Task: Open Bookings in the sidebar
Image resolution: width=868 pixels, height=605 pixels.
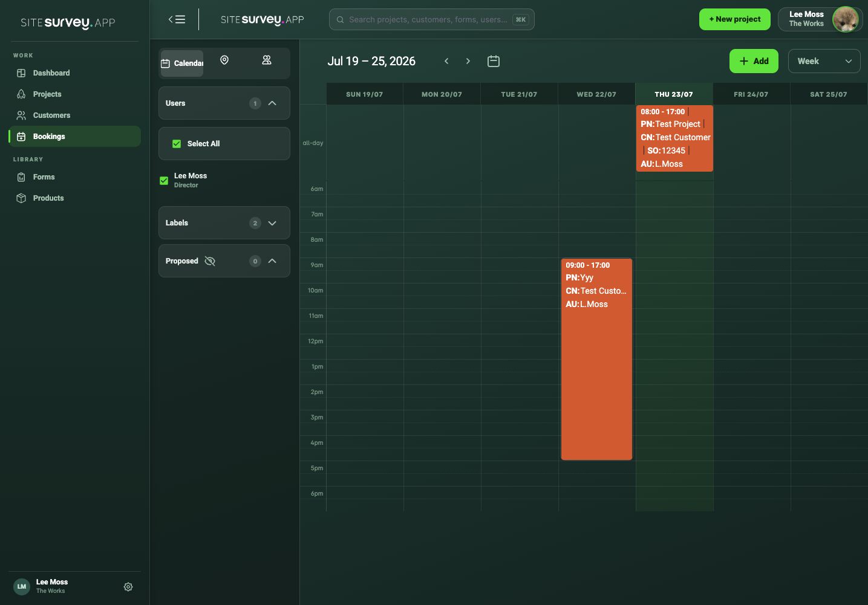Action: (75, 137)
